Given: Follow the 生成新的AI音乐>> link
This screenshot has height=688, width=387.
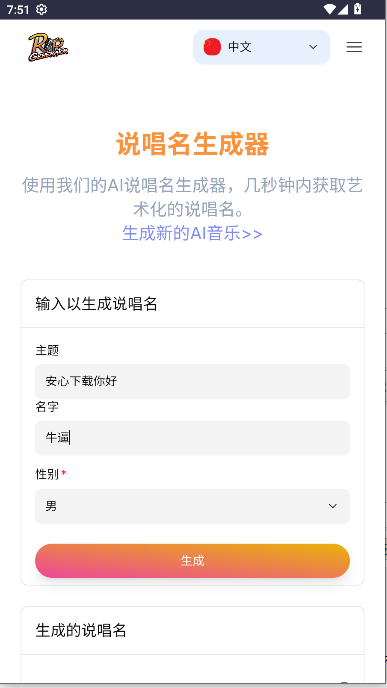Looking at the screenshot, I should click(x=192, y=233).
